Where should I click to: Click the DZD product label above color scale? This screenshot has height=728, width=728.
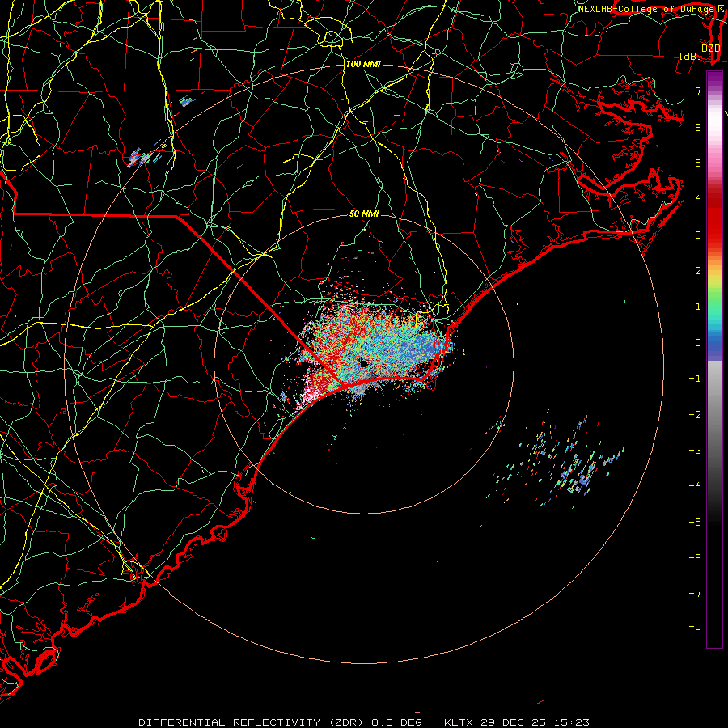pyautogui.click(x=711, y=49)
